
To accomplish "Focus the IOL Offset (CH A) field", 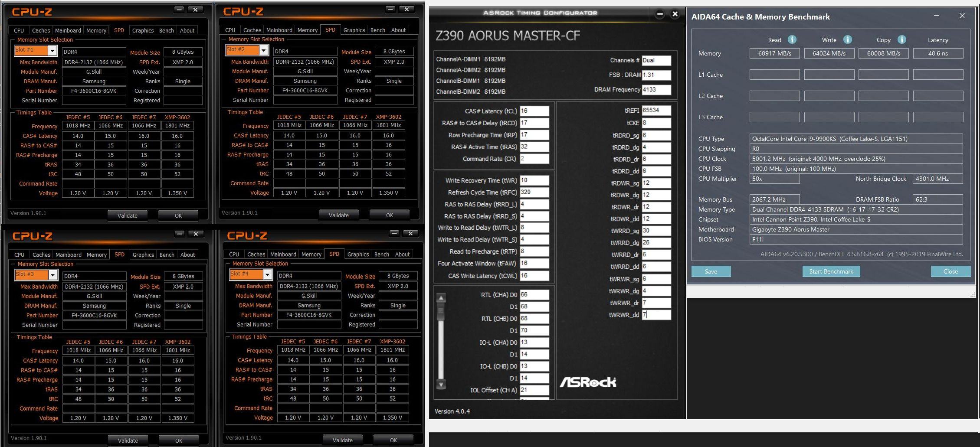I will tap(534, 390).
